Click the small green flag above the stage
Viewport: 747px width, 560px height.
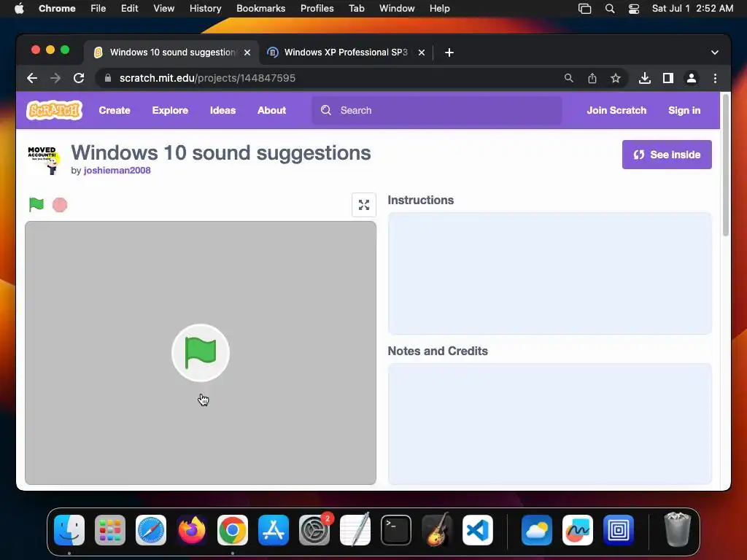tap(36, 205)
